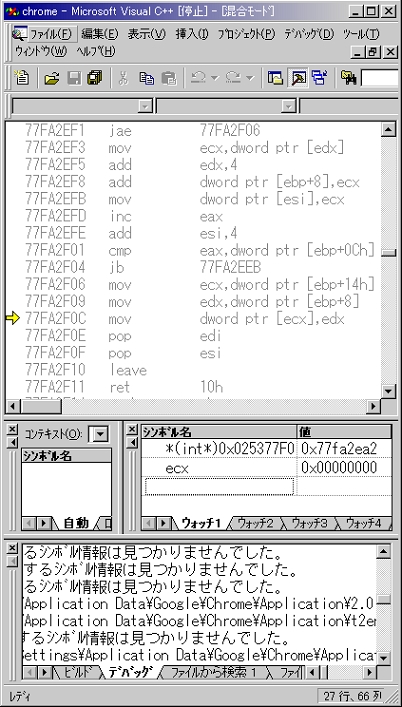Open the デバッグ(D) menu
Image resolution: width=402 pixels, height=707 pixels.
point(309,34)
